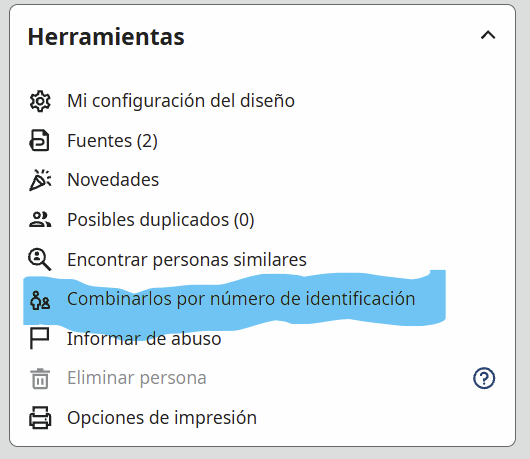Click the flag icon for abuse report
The height and width of the screenshot is (459, 530).
coord(40,338)
